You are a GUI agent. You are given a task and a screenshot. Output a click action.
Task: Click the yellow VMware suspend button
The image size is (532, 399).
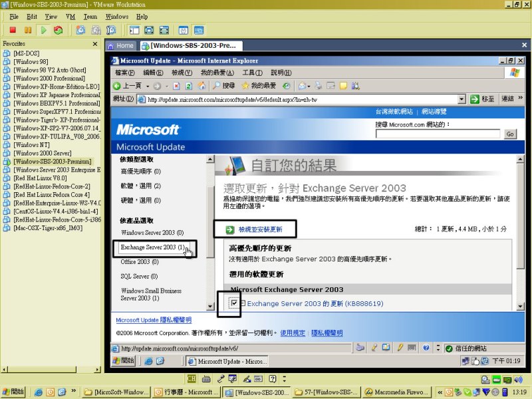coord(28,30)
